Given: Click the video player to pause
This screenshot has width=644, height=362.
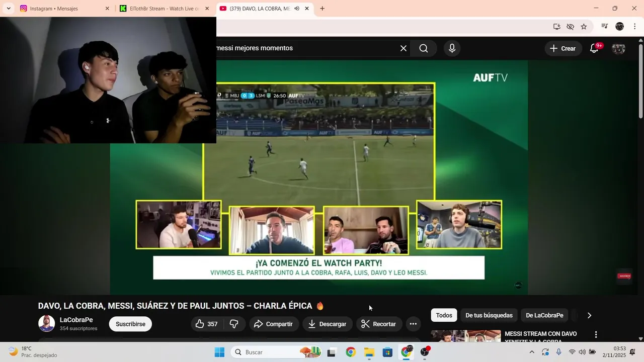Looking at the screenshot, I should tap(319, 177).
